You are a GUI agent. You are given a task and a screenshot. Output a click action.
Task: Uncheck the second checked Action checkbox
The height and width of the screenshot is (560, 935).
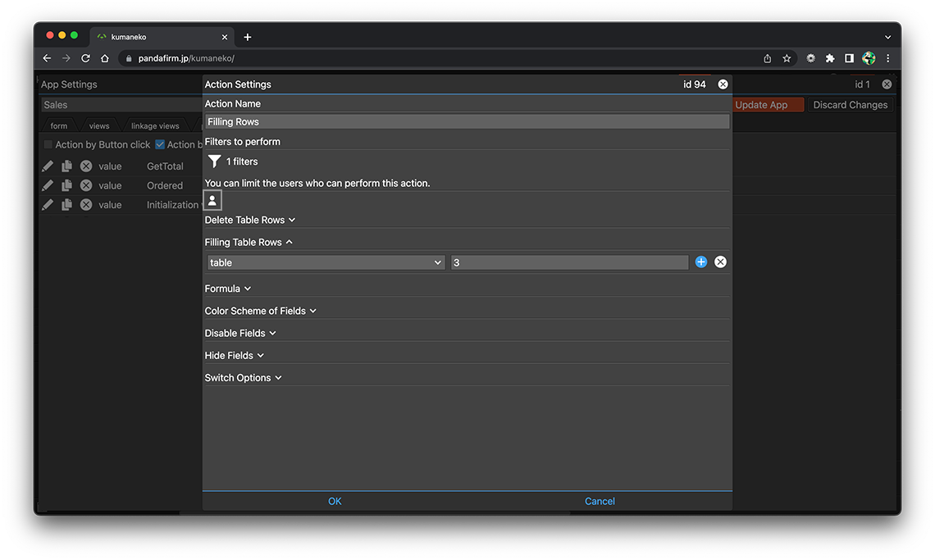click(160, 145)
